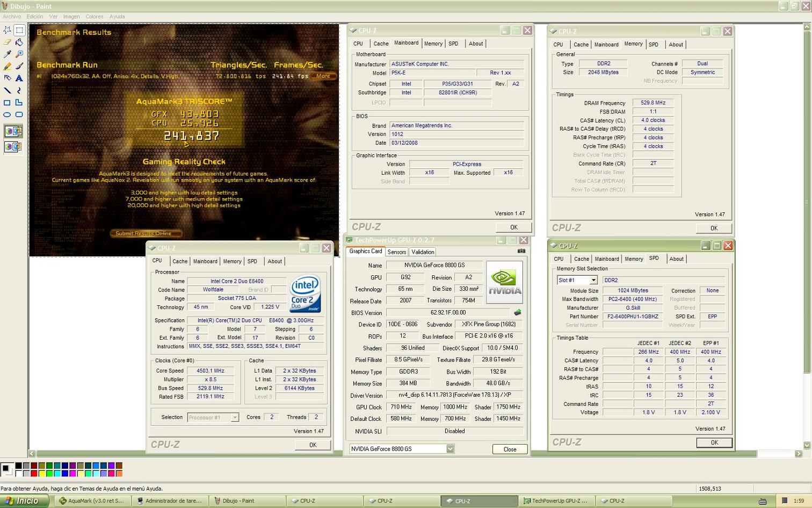Click OK in the SPD CPU-Z window
The height and width of the screenshot is (508, 812).
click(714, 443)
